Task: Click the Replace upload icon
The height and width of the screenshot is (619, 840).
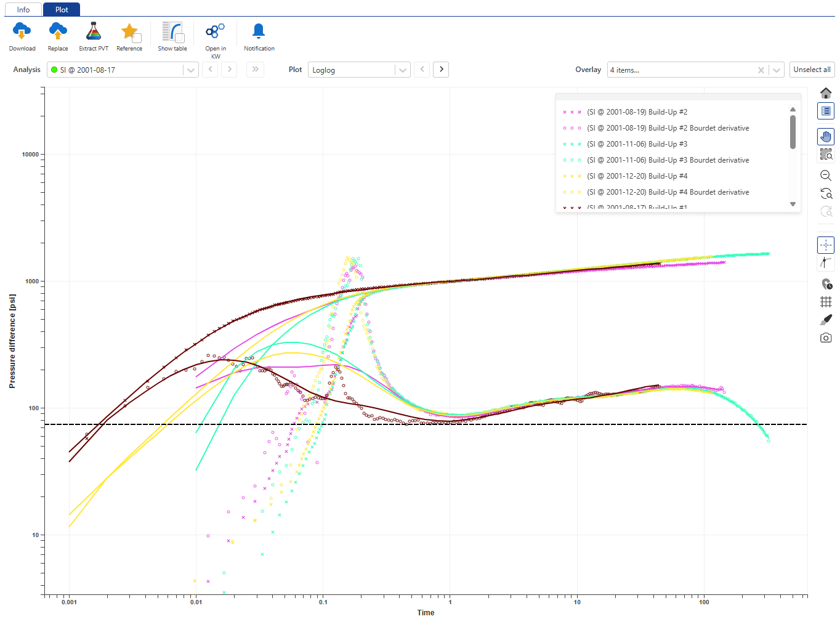Action: (x=58, y=31)
